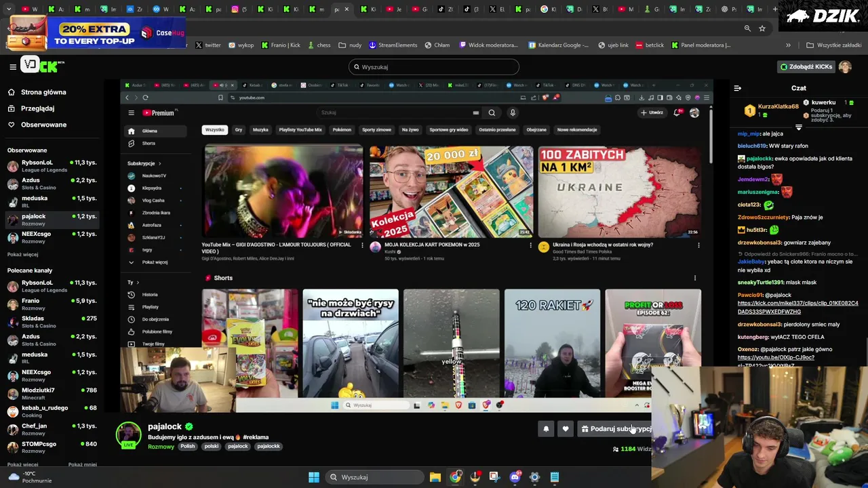
Task: Open the twitter bookmark in bookmarks bar
Action: [208, 45]
